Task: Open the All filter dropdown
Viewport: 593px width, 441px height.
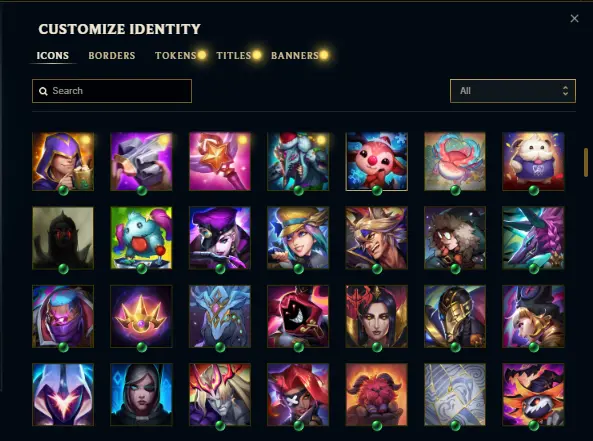Action: coord(513,91)
